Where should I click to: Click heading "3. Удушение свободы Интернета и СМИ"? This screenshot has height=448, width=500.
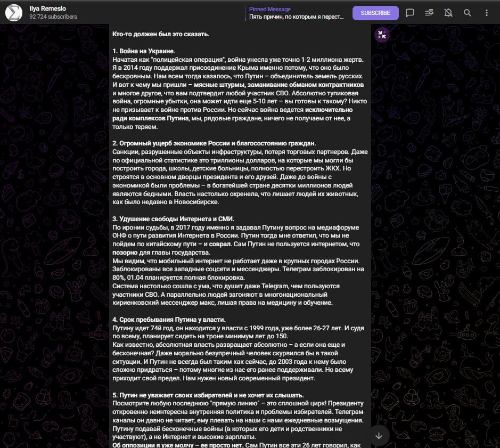[173, 219]
